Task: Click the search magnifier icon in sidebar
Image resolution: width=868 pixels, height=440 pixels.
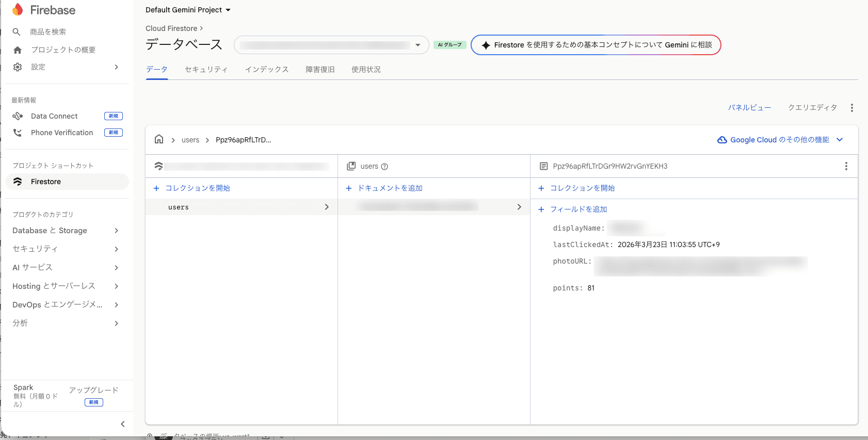Action: pyautogui.click(x=17, y=32)
